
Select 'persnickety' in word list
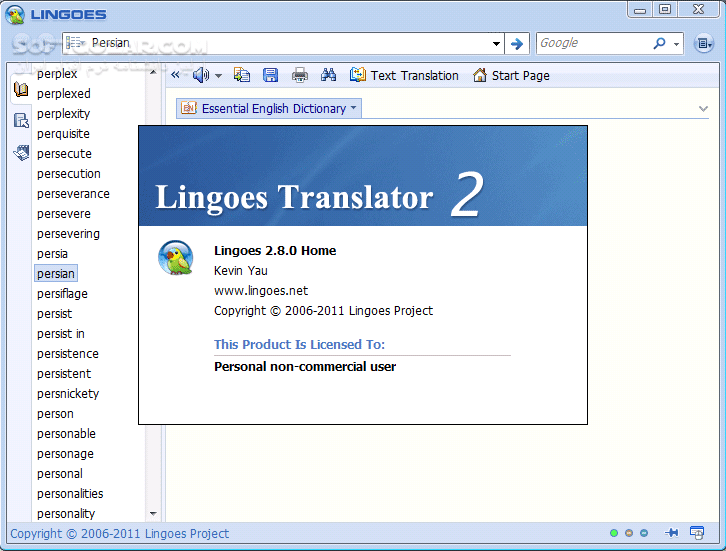(x=68, y=394)
